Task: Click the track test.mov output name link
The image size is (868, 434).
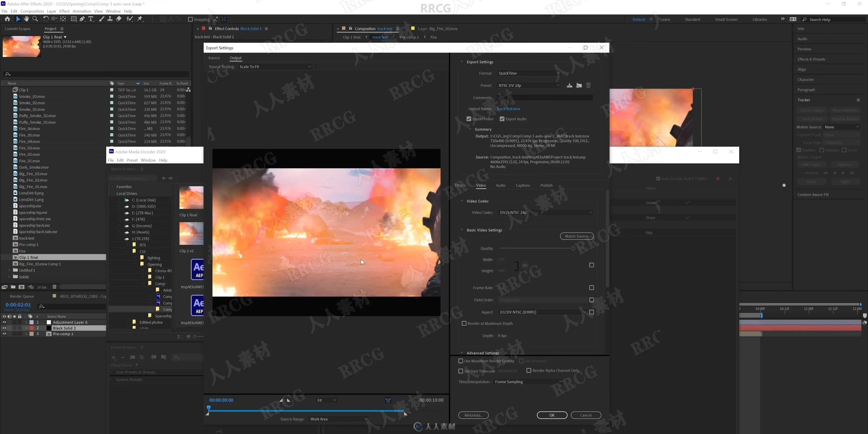Action: [508, 109]
